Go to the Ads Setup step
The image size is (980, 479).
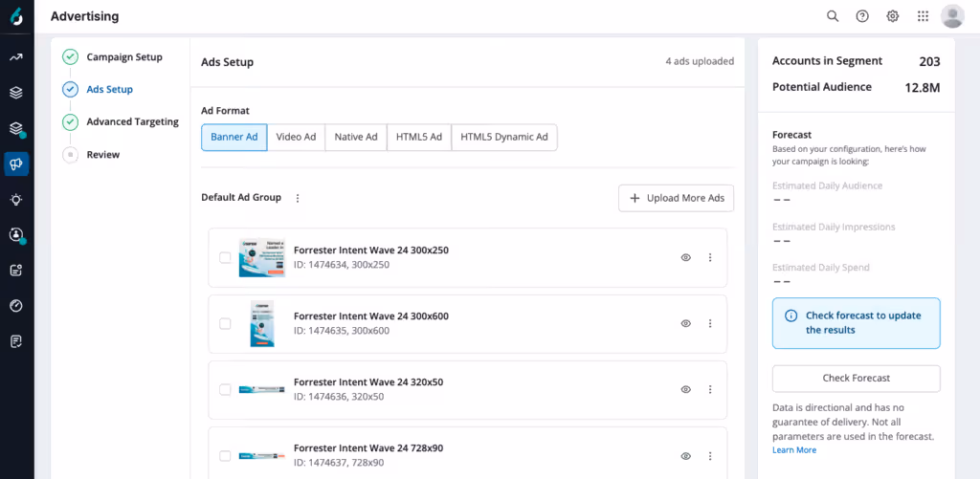pyautogui.click(x=109, y=89)
